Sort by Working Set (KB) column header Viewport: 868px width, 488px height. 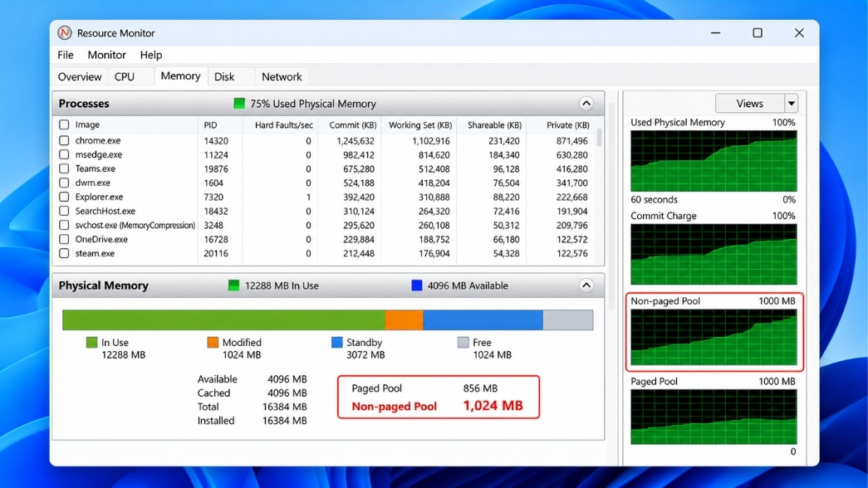419,125
